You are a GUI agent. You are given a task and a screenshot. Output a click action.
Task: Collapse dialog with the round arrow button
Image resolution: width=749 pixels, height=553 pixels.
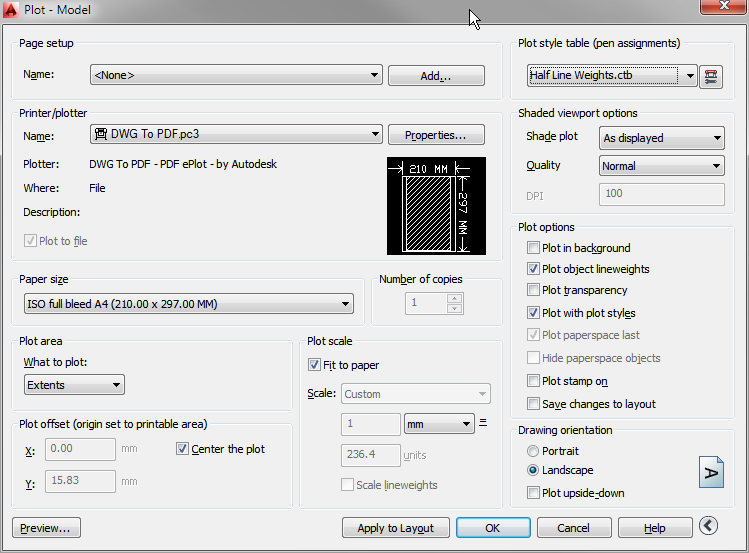(708, 526)
